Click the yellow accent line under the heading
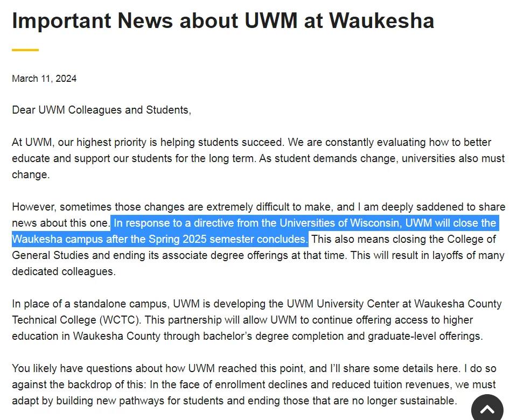This screenshot has height=420, width=517. click(x=25, y=50)
